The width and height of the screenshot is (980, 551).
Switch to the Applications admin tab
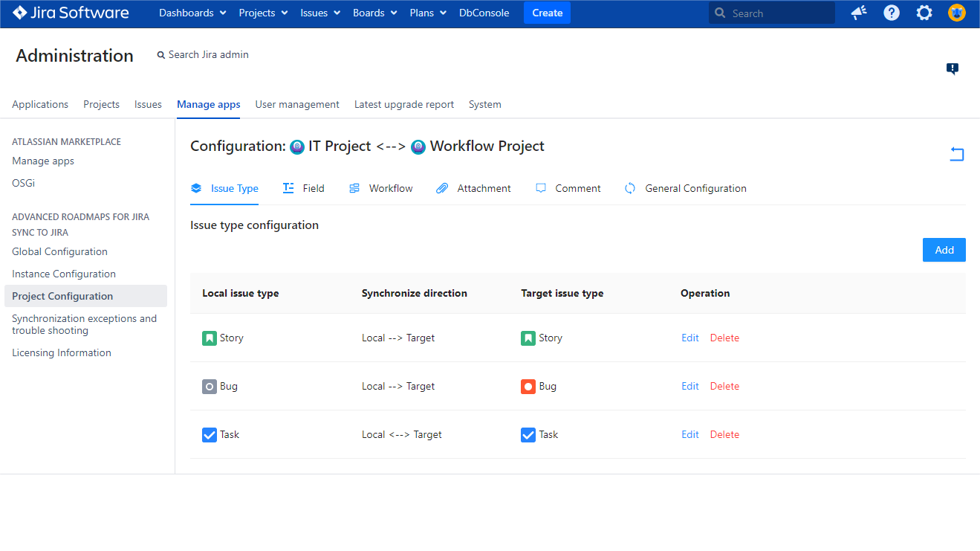(40, 104)
